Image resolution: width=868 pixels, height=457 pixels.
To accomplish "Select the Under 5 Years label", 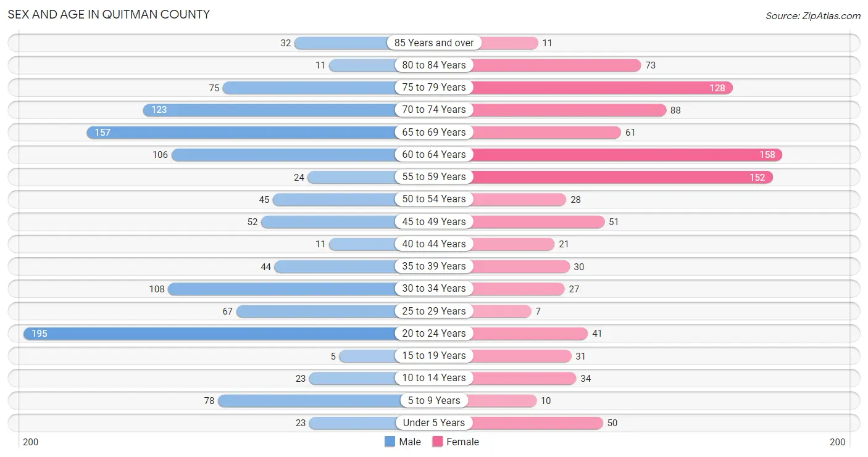I will tap(434, 423).
